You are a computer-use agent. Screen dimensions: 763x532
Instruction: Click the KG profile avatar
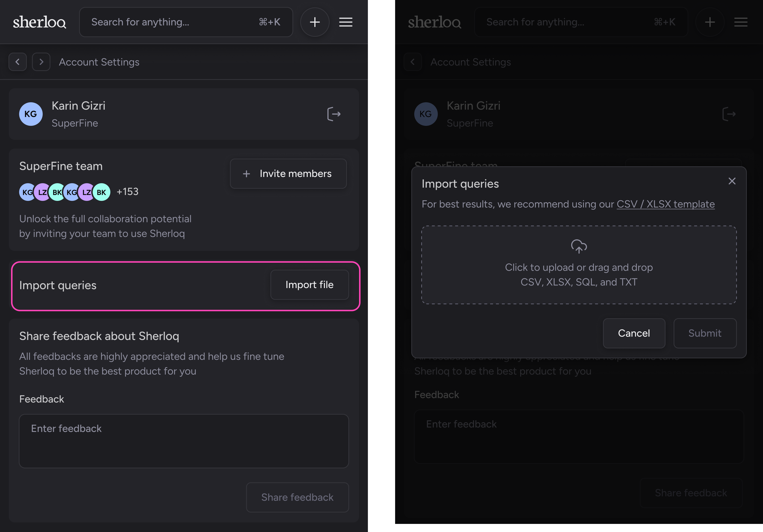(31, 114)
